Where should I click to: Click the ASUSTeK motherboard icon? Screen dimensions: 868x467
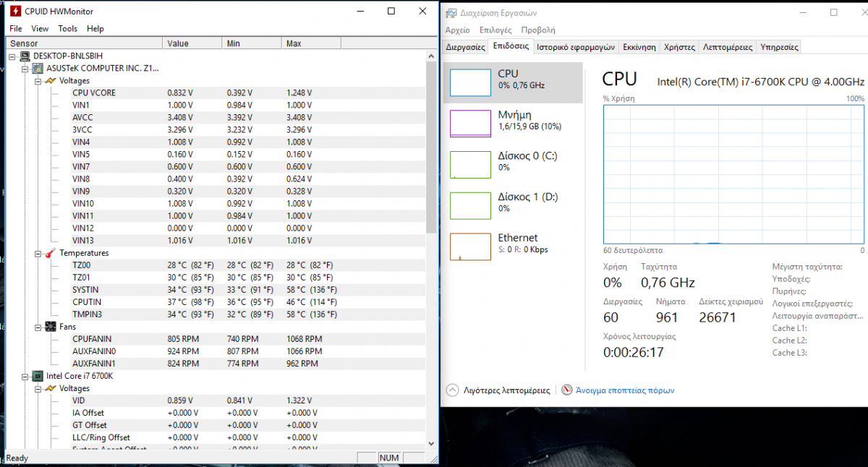coord(38,68)
